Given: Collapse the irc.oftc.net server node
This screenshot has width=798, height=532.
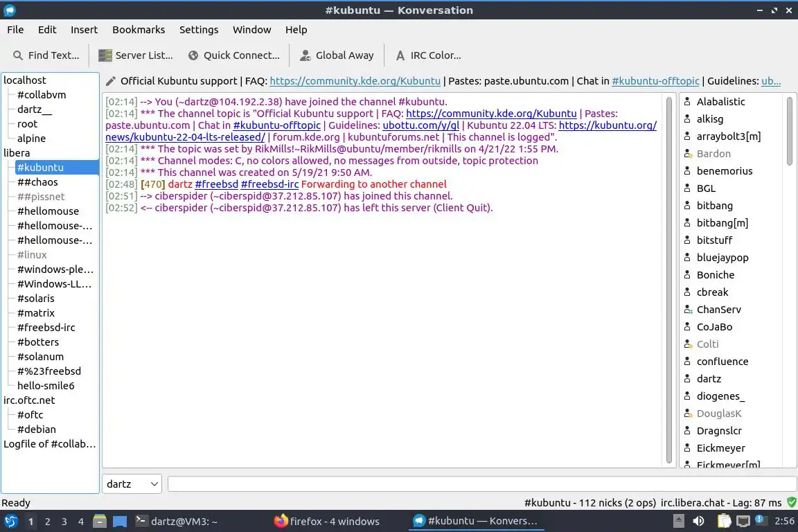Looking at the screenshot, I should coord(29,400).
